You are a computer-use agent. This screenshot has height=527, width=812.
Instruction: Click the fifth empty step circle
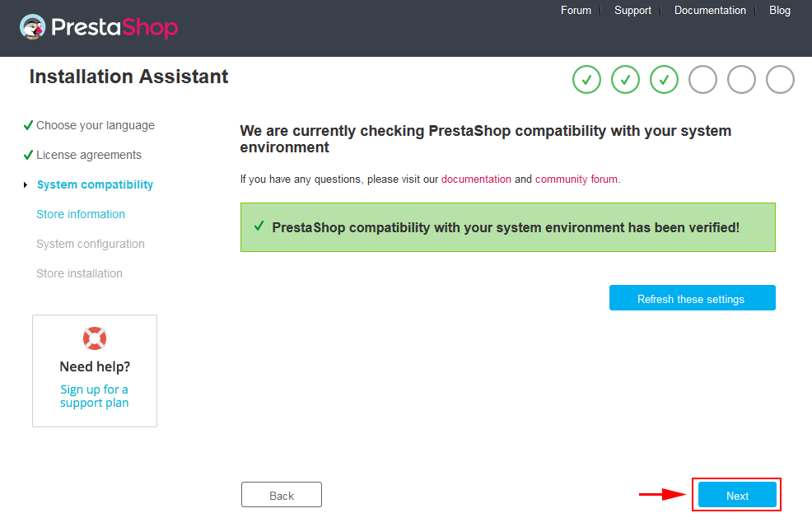click(x=741, y=80)
